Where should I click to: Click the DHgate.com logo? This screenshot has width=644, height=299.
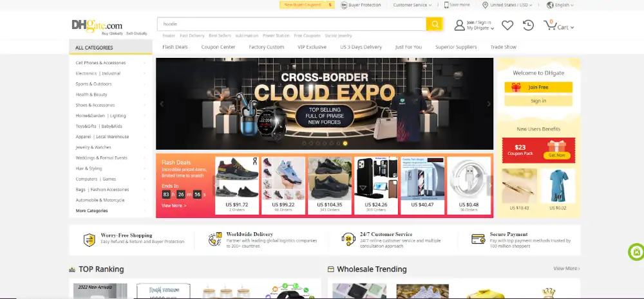pos(97,25)
